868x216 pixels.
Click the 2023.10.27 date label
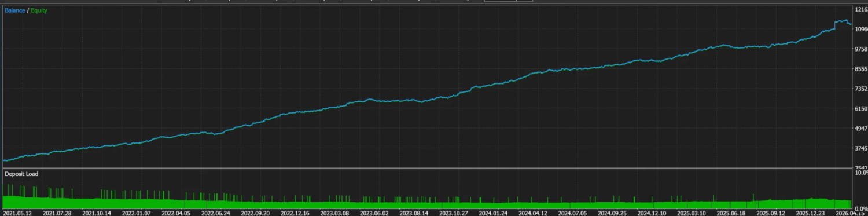pos(454,213)
